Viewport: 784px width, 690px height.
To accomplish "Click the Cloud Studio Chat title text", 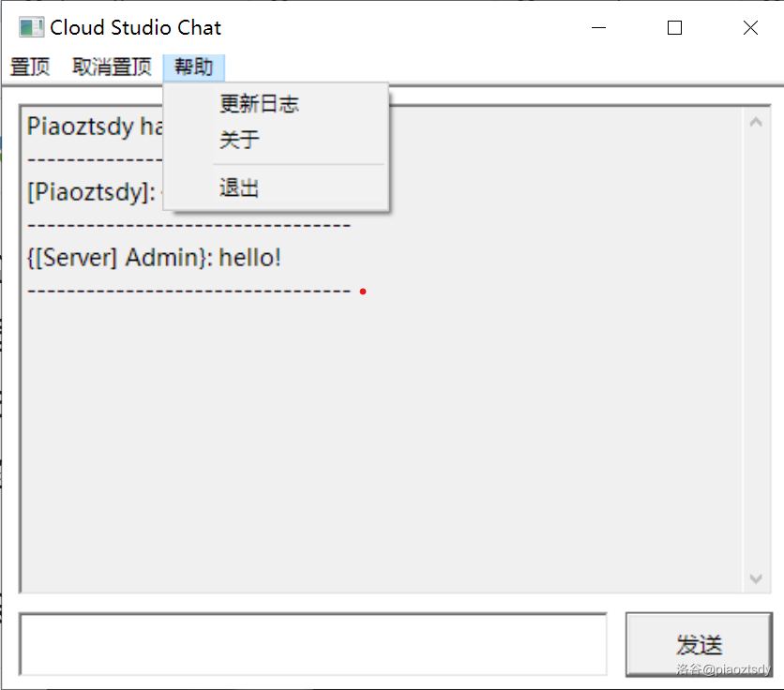I will point(136,28).
